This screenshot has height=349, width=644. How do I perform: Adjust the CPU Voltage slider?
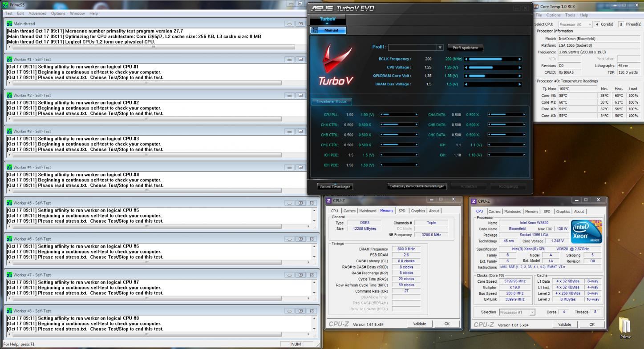[492, 67]
